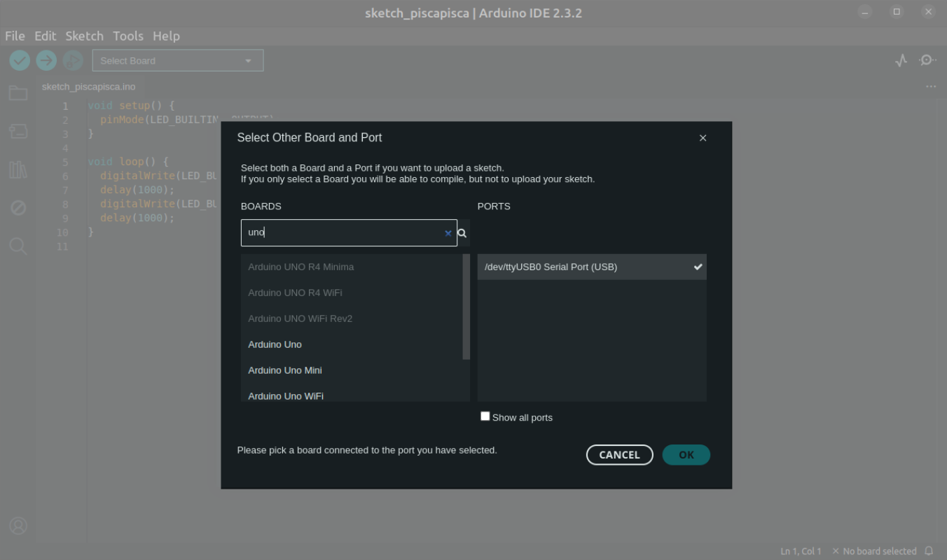Click Ln 1, Col 1 status entry
Image resolution: width=947 pixels, height=560 pixels.
point(801,551)
